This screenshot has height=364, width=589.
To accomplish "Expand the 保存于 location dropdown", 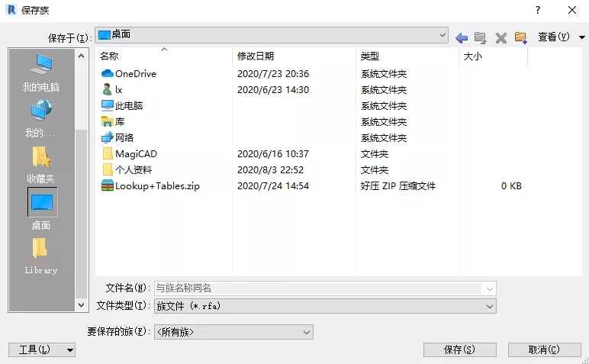I will (x=443, y=35).
